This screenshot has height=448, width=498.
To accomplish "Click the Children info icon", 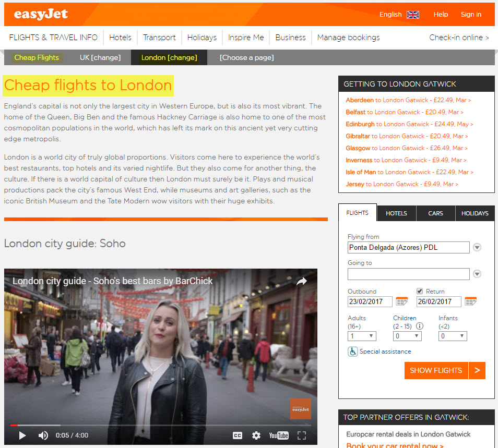I will (x=420, y=326).
